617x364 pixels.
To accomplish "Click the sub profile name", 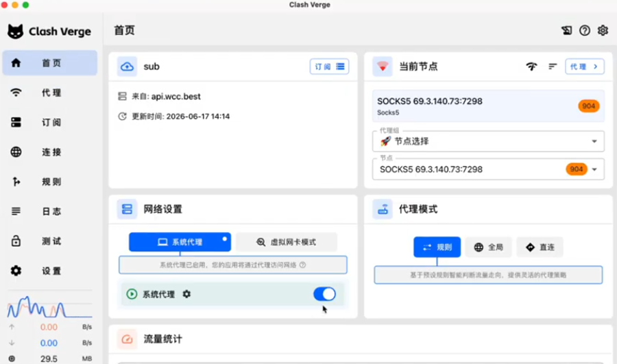I will click(152, 66).
